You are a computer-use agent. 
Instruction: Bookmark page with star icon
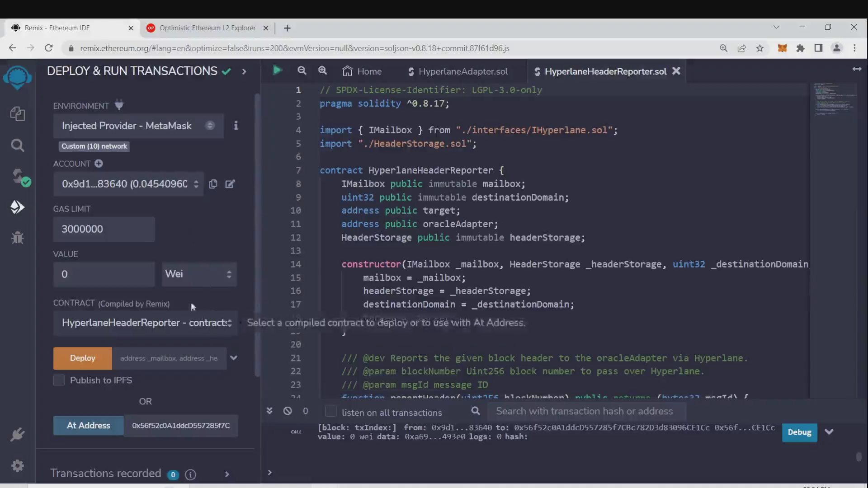760,48
